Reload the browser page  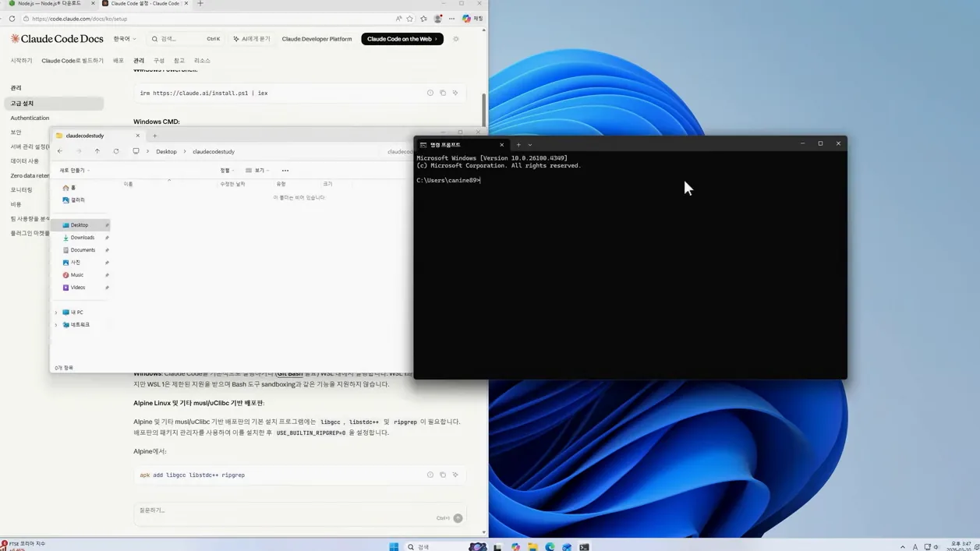pos(12,19)
